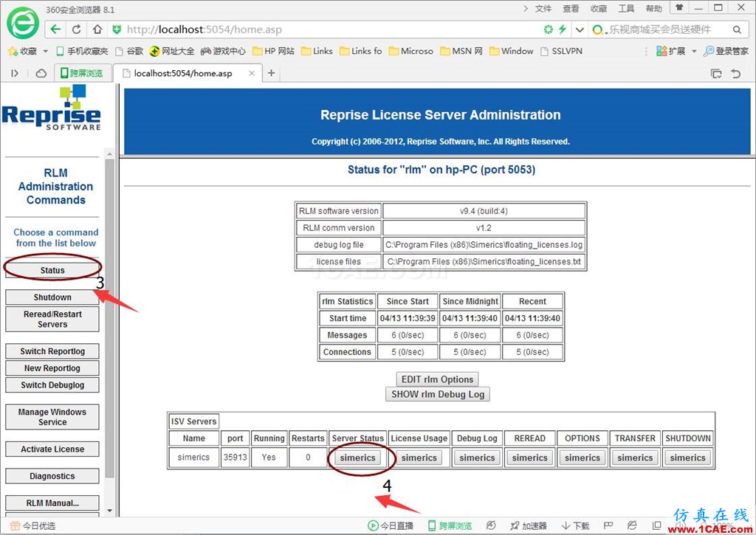Switch to the cross-screen browsing tab
Viewport: 756px width, 535px height.
(x=82, y=73)
